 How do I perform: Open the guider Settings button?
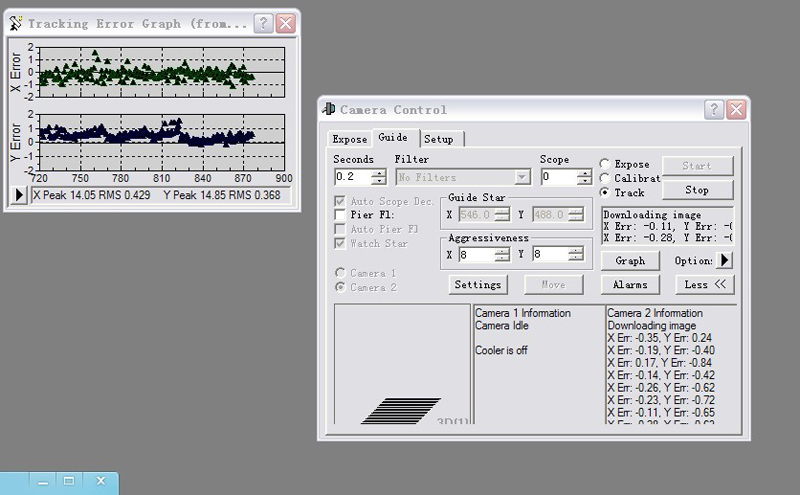(x=478, y=285)
